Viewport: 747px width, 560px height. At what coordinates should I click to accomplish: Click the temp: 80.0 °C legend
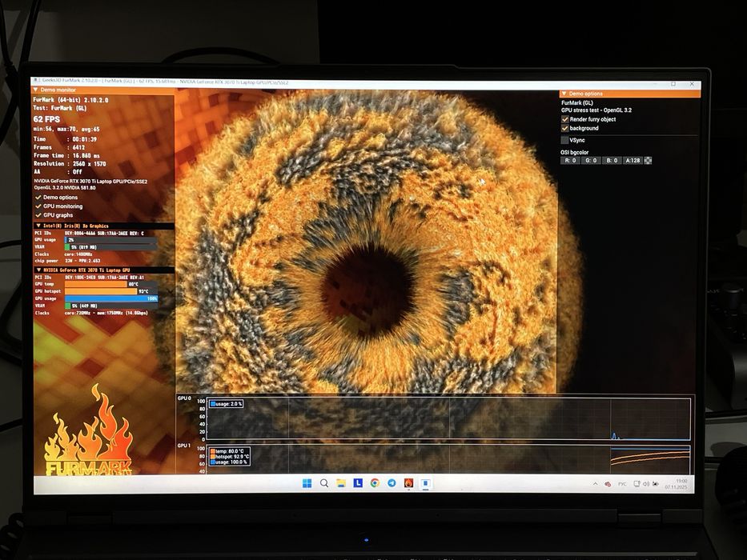[229, 451]
